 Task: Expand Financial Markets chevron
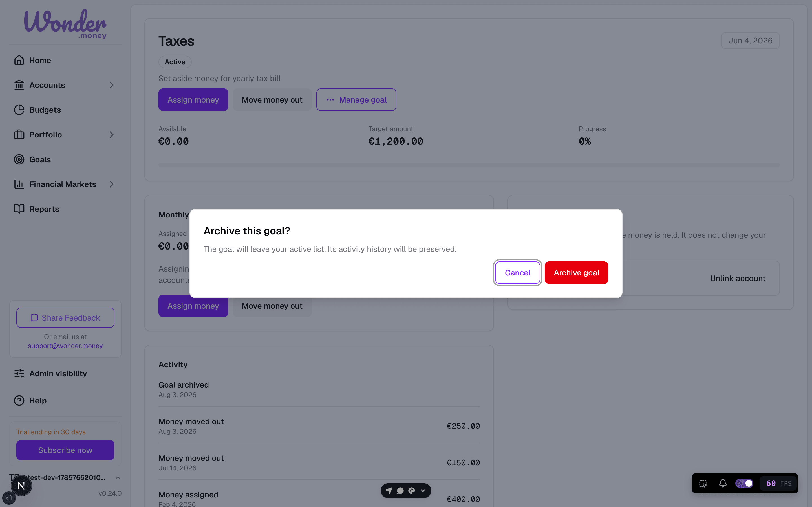[x=111, y=184]
